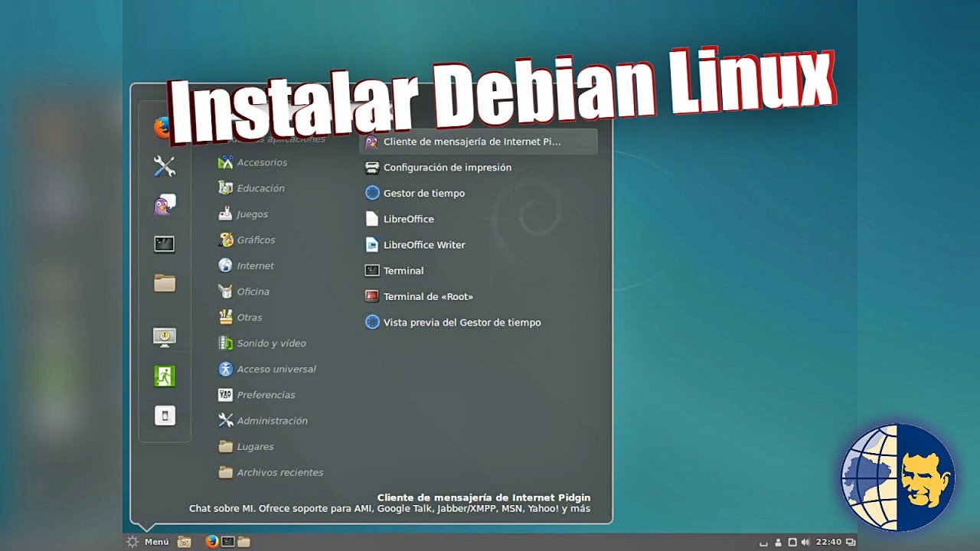The width and height of the screenshot is (980, 551).
Task: Click the windows icon right of the clock
Action: 850,542
